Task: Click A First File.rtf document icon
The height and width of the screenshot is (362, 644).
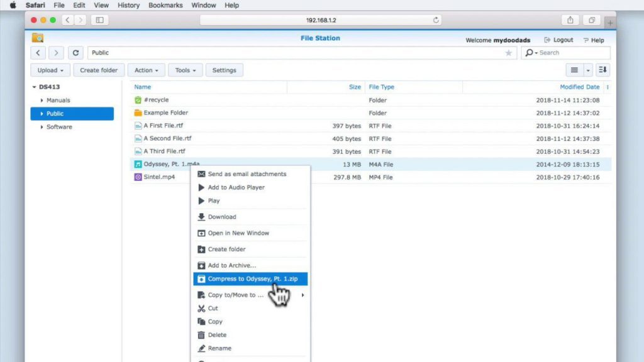Action: 138,126
